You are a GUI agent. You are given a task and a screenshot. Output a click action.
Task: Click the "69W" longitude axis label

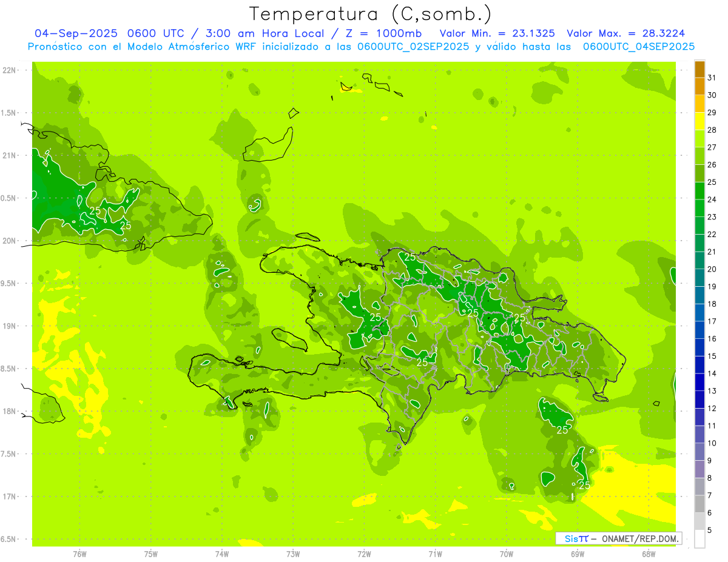tap(578, 554)
